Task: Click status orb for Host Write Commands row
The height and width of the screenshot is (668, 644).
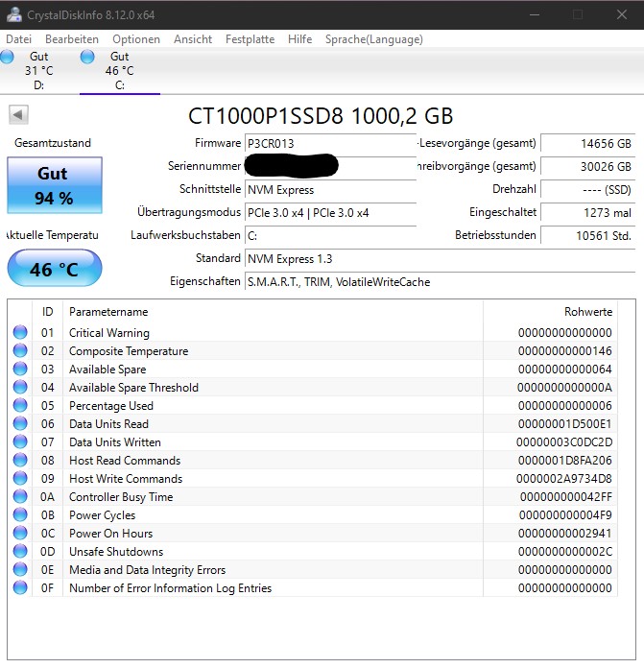Action: [x=20, y=478]
